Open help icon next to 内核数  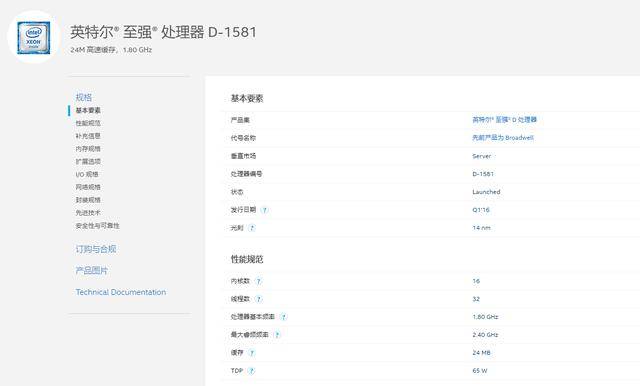point(258,281)
